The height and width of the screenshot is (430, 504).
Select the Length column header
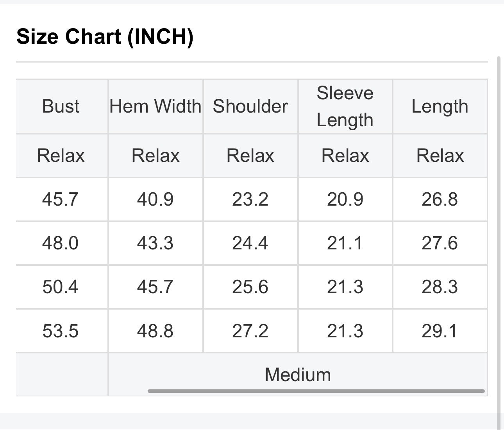(x=440, y=107)
